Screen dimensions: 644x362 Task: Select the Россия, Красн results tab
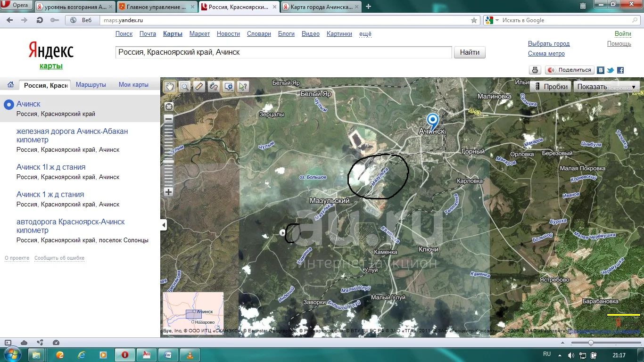(45, 85)
